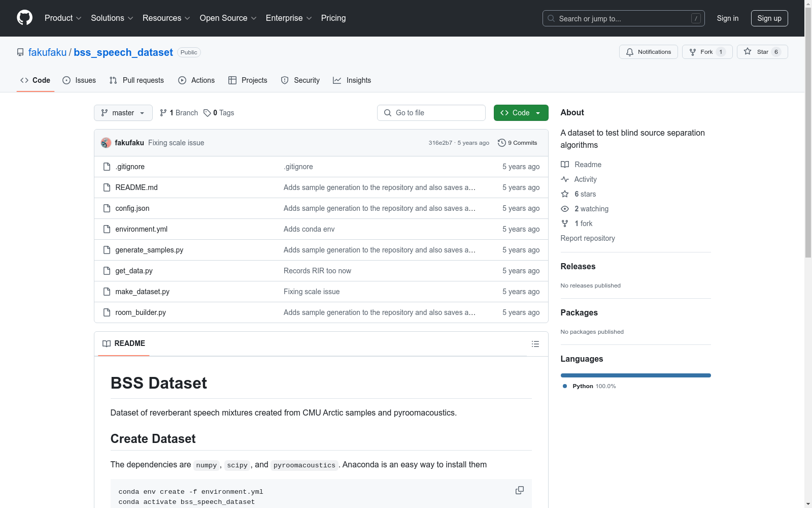
Task: Click the 316e2b7 commit hash
Action: pos(440,143)
